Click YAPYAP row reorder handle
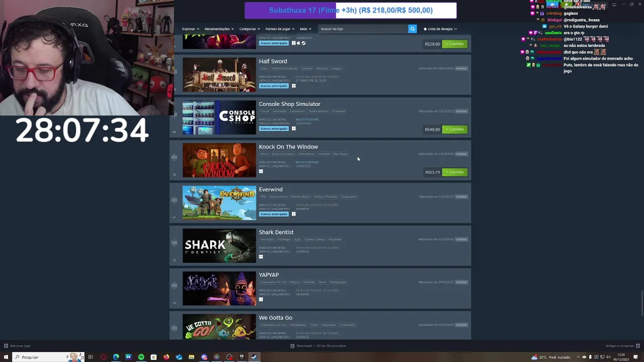Image resolution: width=644 pixels, height=362 pixels. (174, 286)
